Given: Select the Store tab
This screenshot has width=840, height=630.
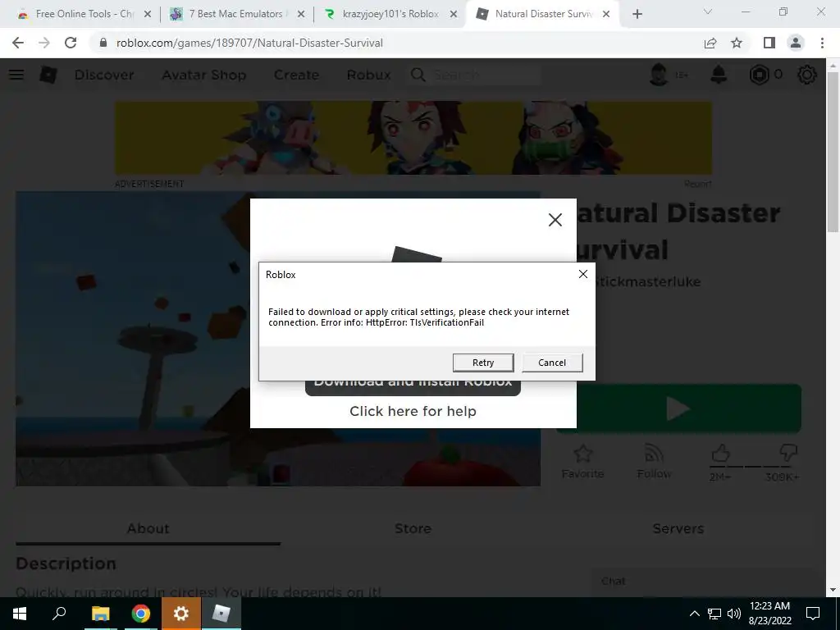Looking at the screenshot, I should point(413,529).
